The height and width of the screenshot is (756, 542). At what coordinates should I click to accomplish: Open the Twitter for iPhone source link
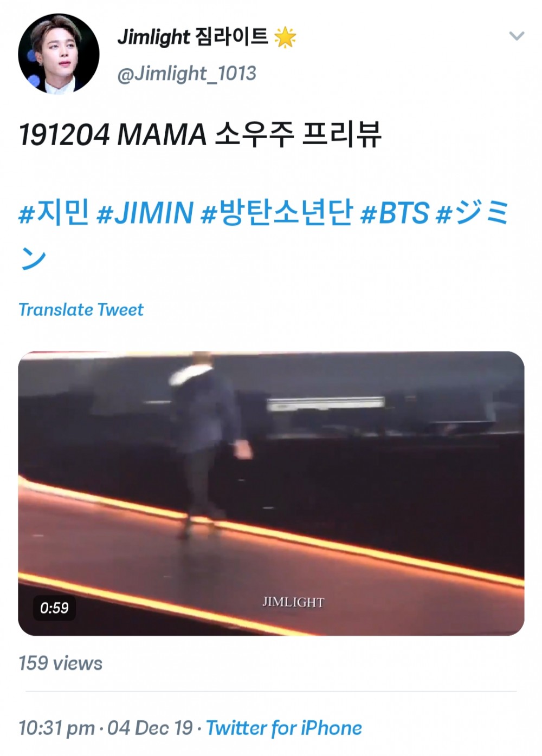coord(284,728)
